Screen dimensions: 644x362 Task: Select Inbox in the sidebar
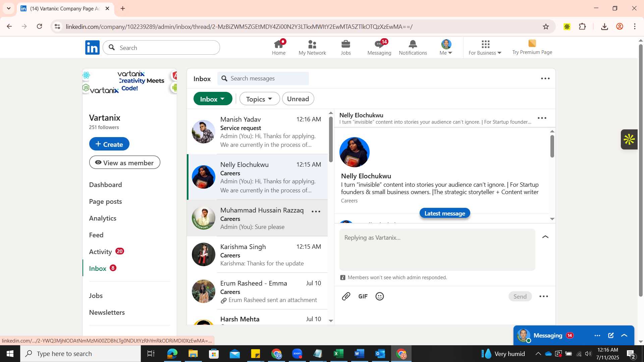tap(103, 268)
